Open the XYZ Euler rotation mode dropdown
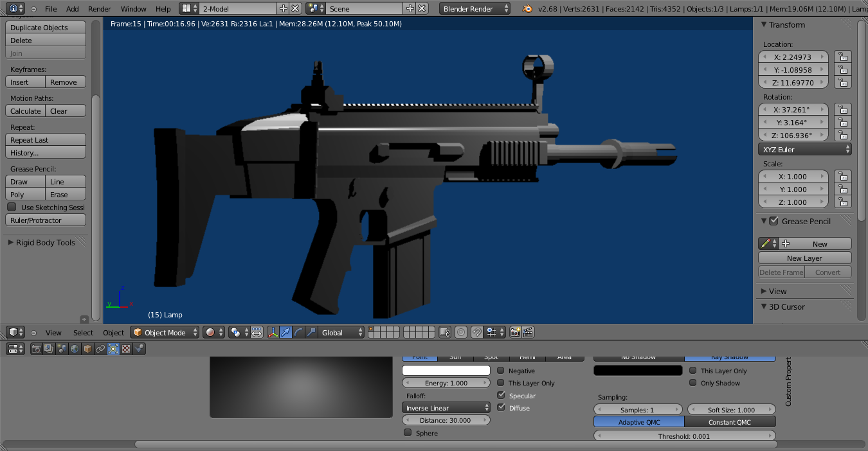 click(804, 149)
